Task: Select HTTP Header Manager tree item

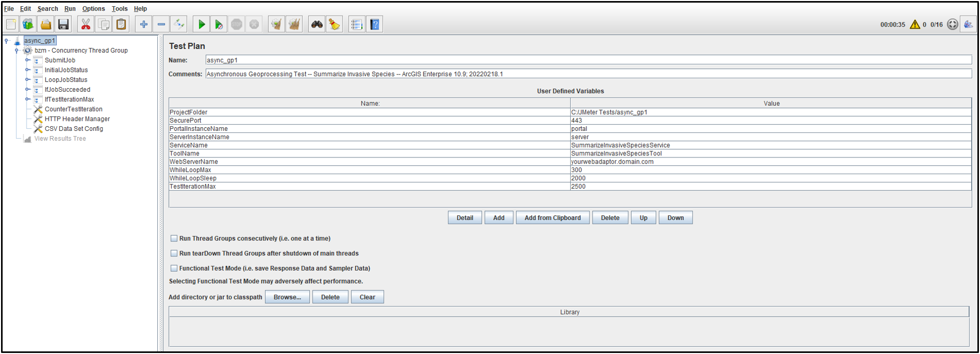Action: [x=77, y=119]
